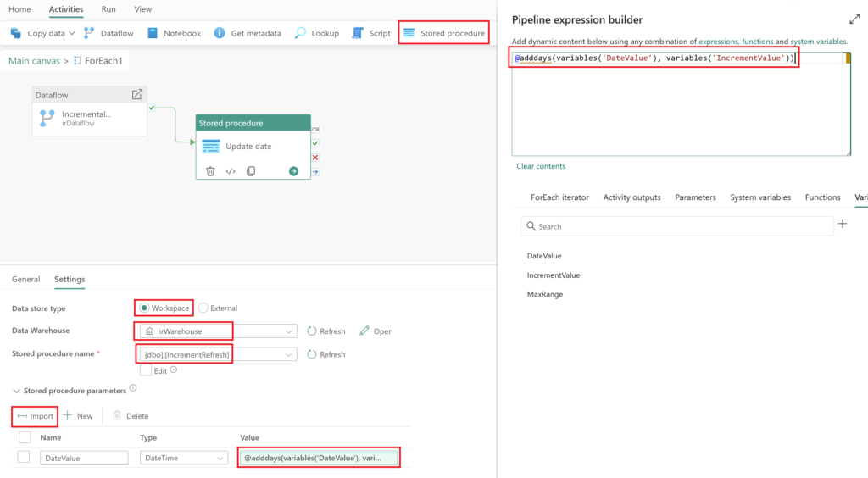The height and width of the screenshot is (478, 868).
Task: Add a Stored procedure activity
Action: pos(444,33)
